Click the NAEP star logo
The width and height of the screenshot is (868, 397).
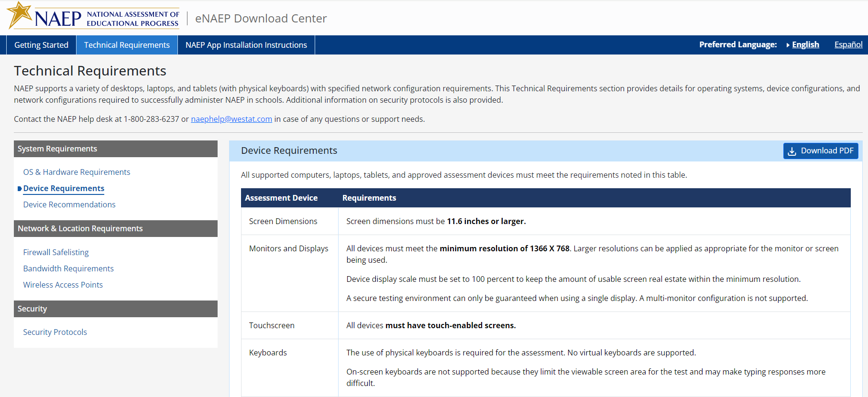coord(20,15)
